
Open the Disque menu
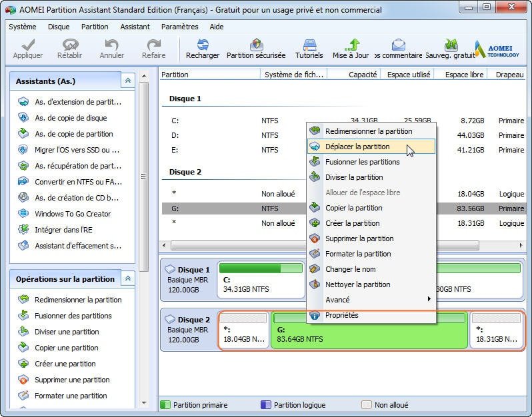pyautogui.click(x=59, y=27)
